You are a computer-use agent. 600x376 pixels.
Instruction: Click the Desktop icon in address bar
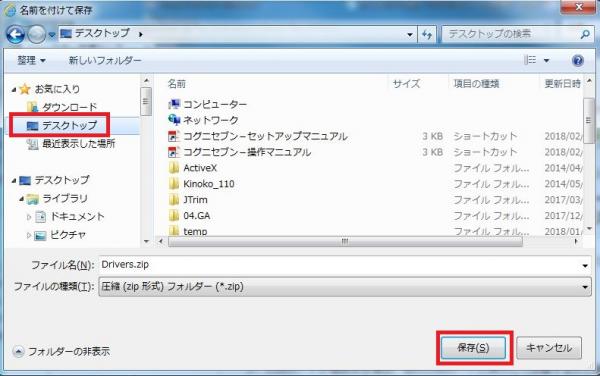(66, 34)
